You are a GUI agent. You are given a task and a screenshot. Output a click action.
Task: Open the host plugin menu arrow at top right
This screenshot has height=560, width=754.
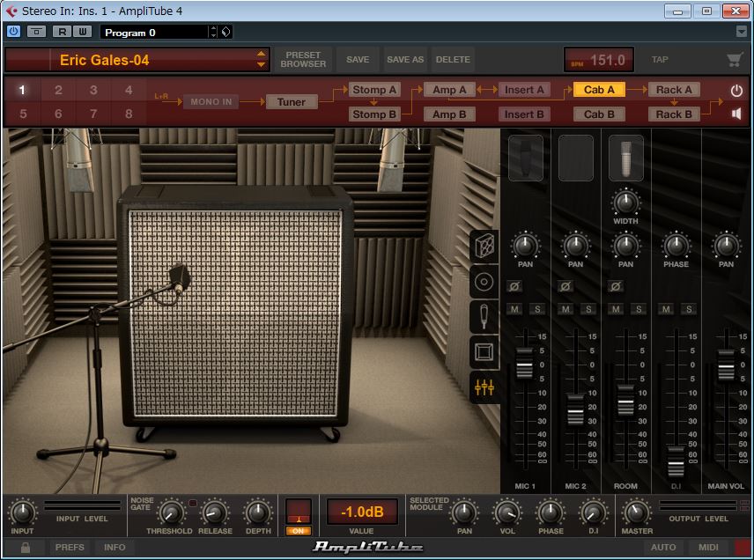click(742, 32)
